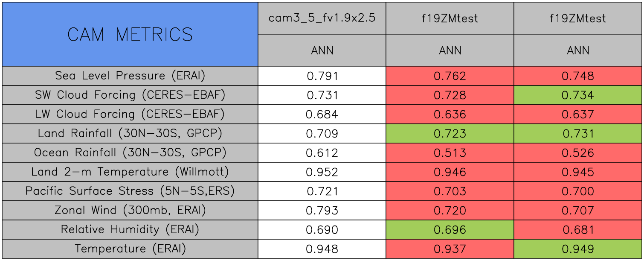
Task: Select the Land 2-m Temperature (Willmott) label
Action: click(x=130, y=172)
